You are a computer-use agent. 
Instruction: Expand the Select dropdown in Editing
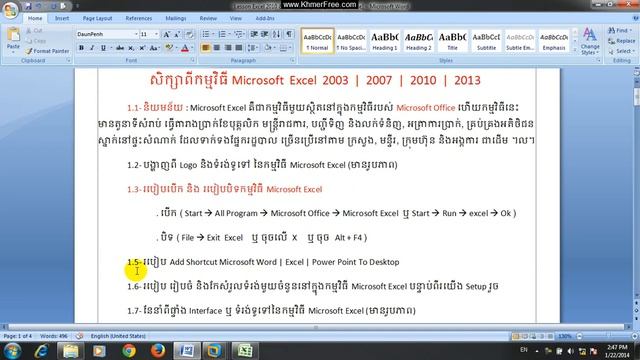(x=622, y=51)
